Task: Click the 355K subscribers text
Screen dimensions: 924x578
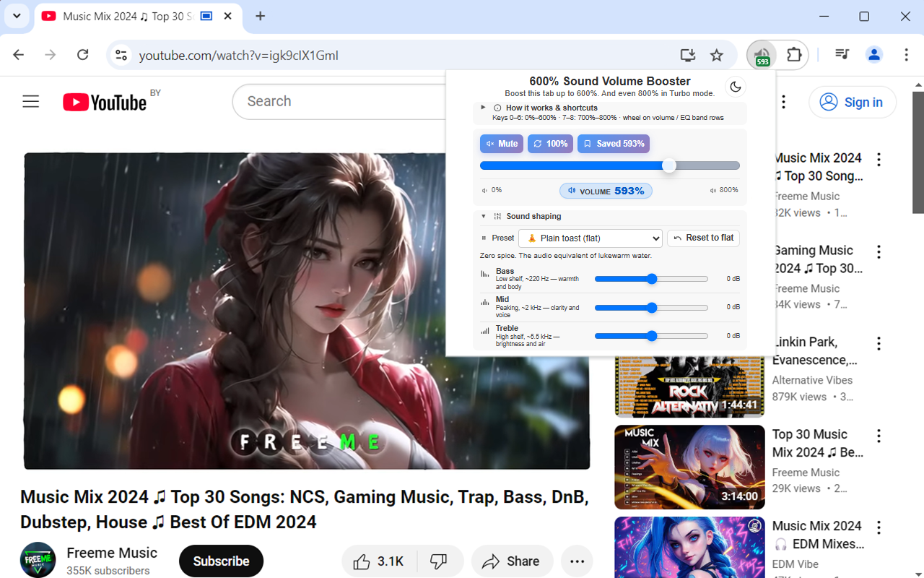Action: 108,571
